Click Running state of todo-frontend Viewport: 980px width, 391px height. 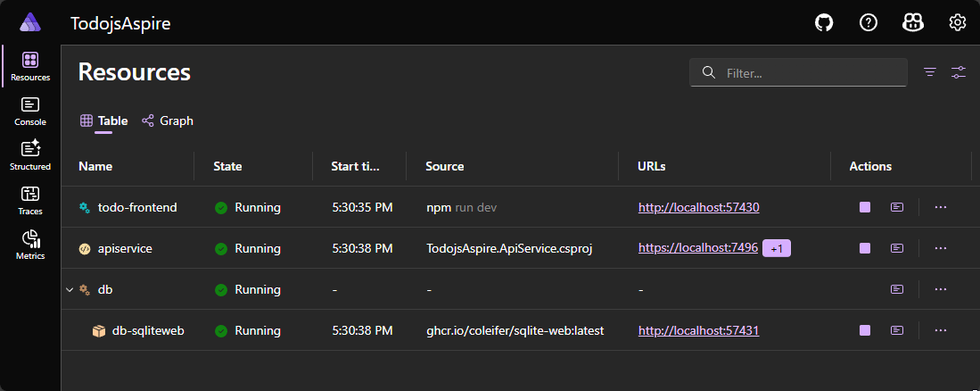(248, 207)
